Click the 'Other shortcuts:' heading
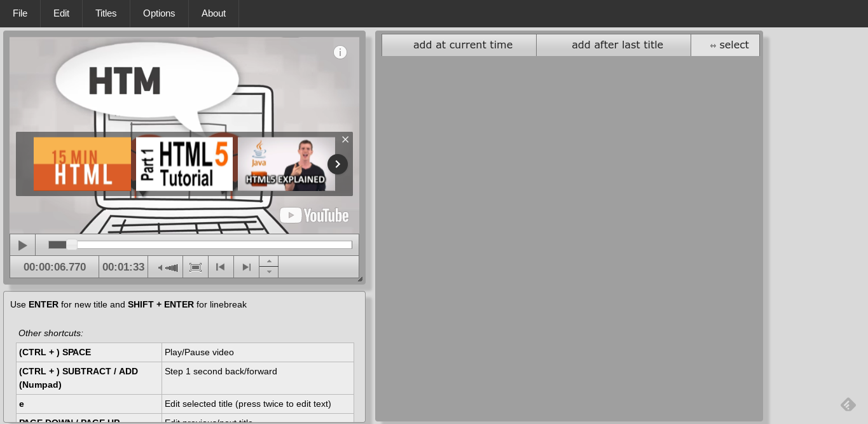 click(51, 333)
